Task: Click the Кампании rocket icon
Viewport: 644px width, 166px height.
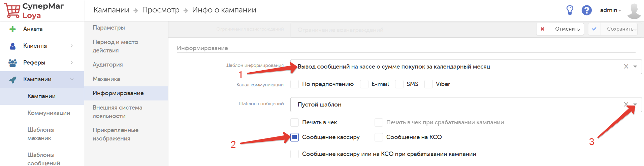Action: pyautogui.click(x=13, y=80)
